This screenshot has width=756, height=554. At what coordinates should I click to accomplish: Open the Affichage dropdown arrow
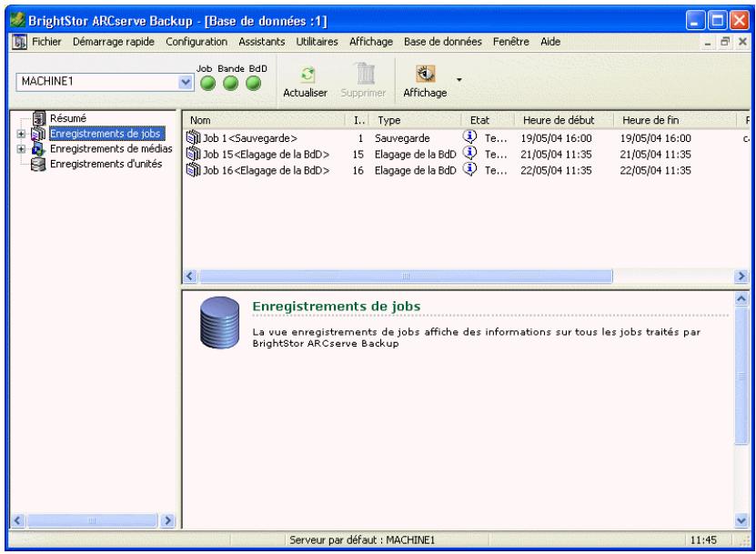[459, 79]
